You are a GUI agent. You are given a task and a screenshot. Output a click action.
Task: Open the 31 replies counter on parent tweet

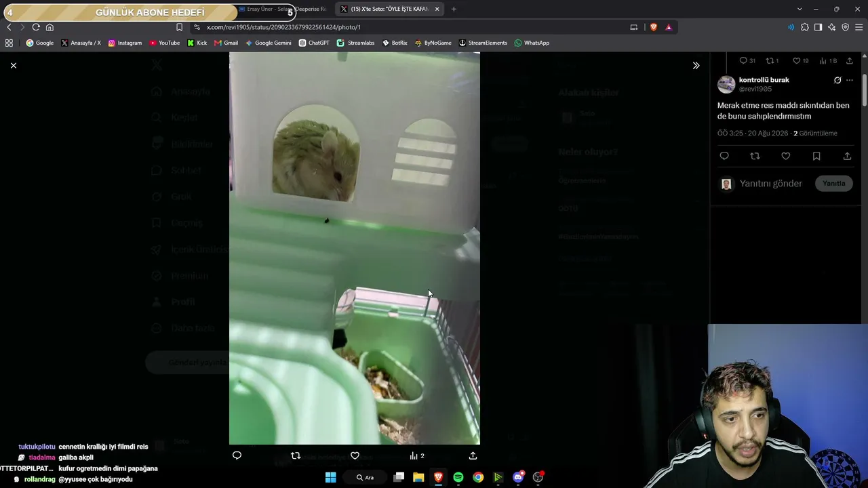pos(747,61)
